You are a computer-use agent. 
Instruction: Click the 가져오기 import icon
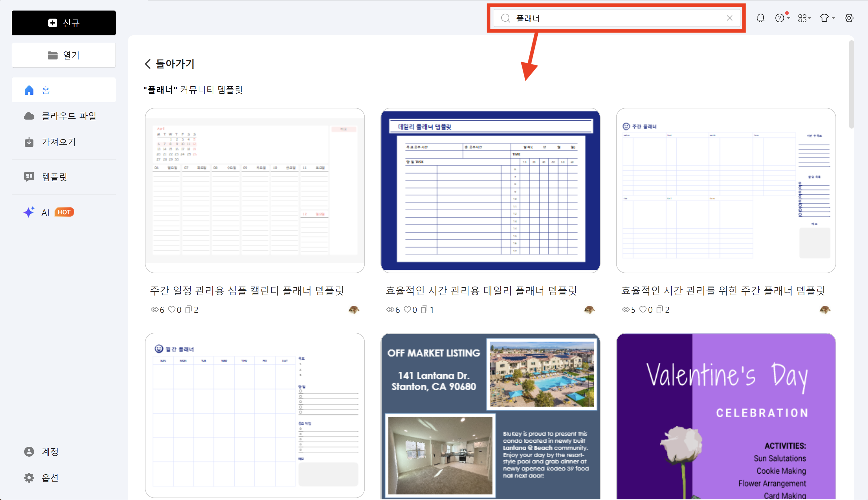(29, 142)
